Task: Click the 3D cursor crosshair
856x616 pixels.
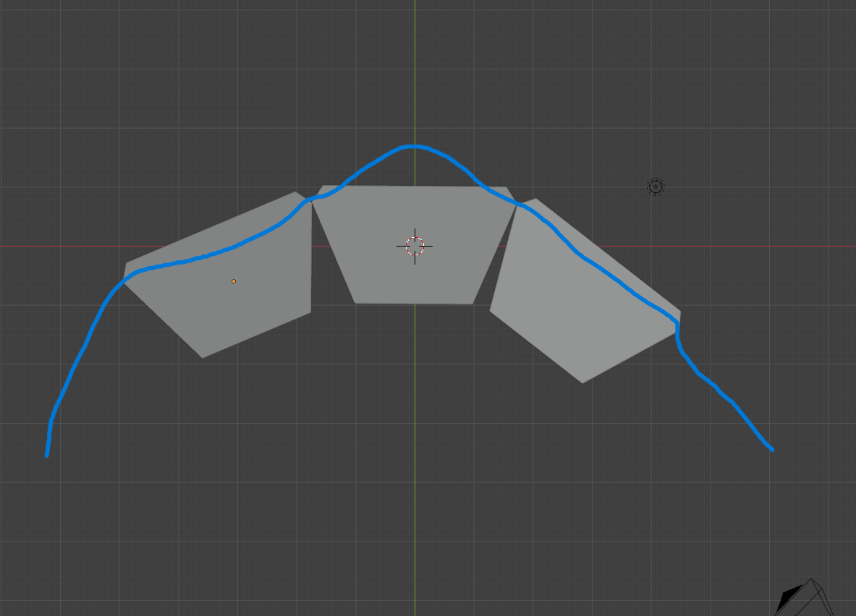Action: click(x=415, y=246)
